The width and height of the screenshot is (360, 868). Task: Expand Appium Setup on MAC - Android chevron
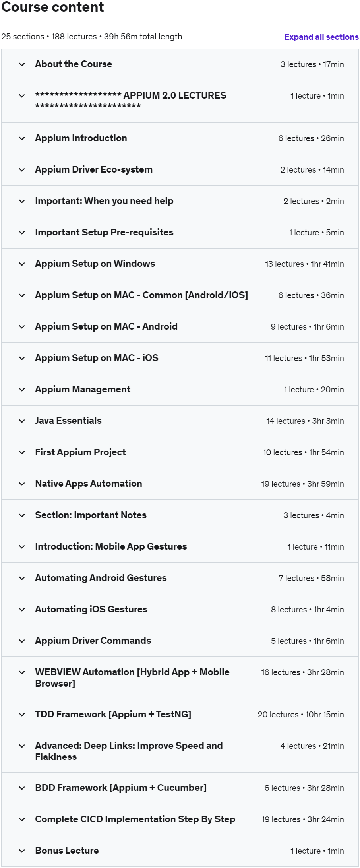tap(22, 327)
